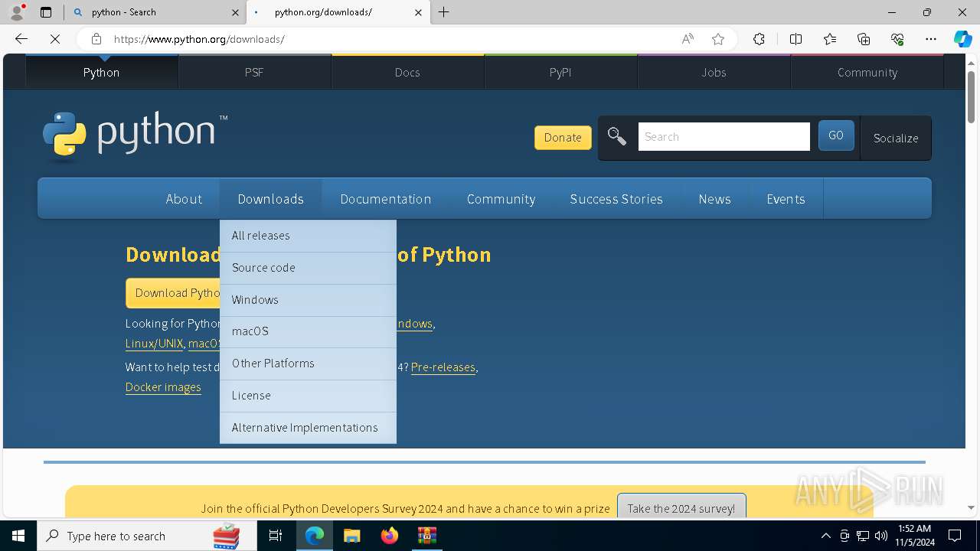The height and width of the screenshot is (551, 980).
Task: Follow the Docker images link
Action: point(163,387)
